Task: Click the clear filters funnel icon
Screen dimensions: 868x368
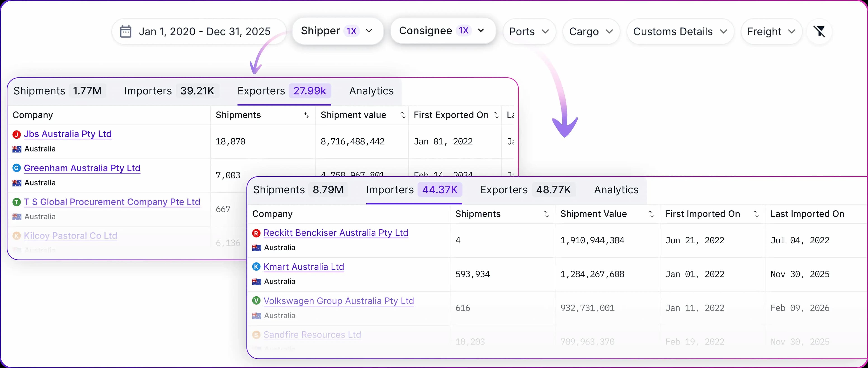Action: tap(819, 31)
